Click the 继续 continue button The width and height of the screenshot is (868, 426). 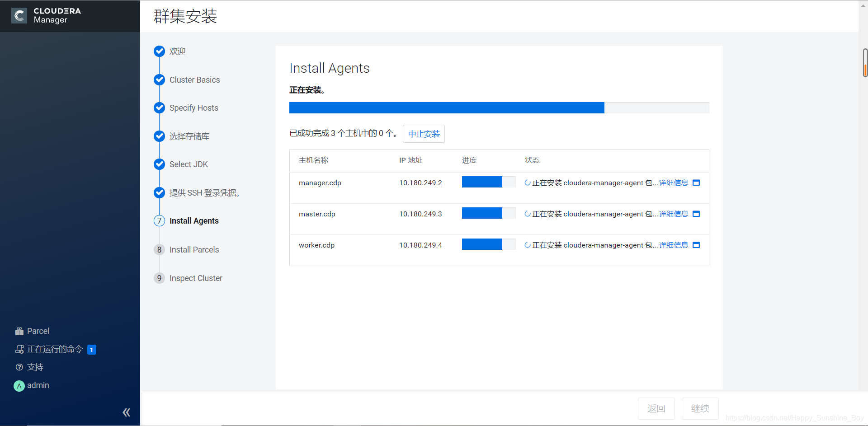coord(700,408)
